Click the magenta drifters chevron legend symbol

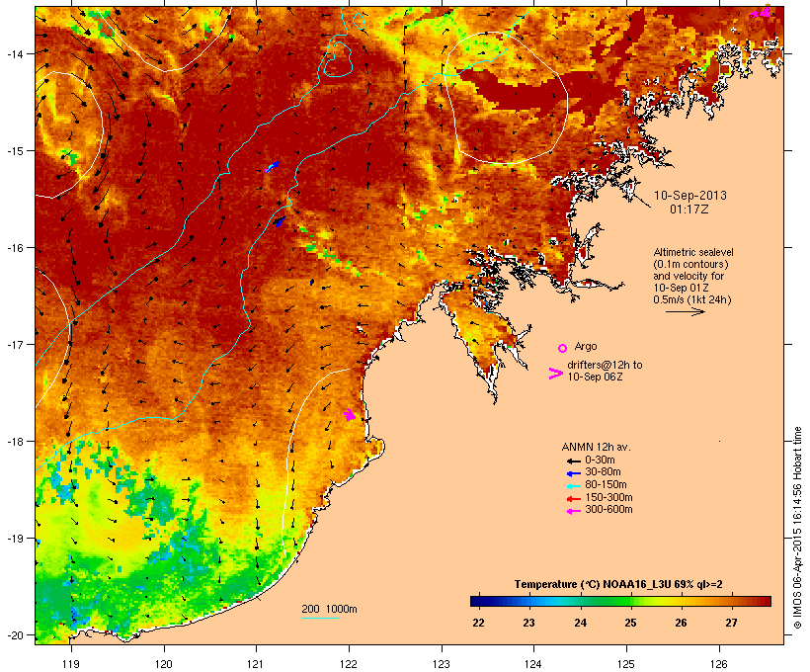point(556,374)
